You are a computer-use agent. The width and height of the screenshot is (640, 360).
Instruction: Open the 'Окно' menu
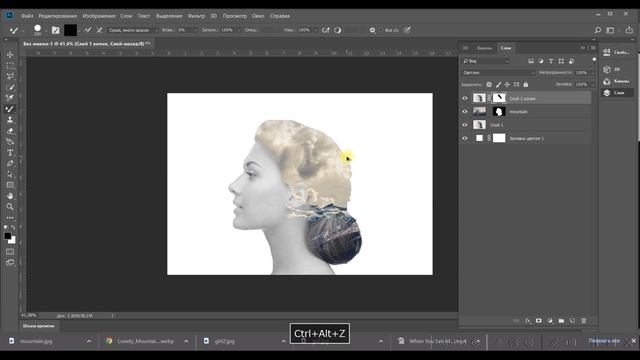258,16
